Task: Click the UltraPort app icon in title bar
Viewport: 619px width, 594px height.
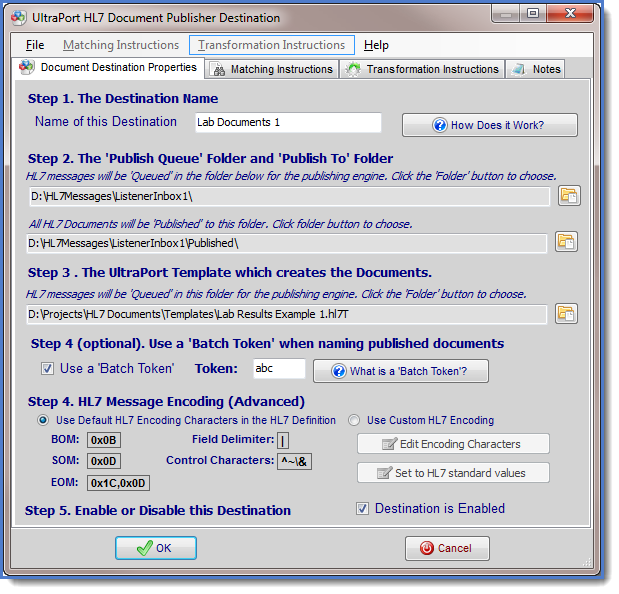Action: tap(19, 17)
